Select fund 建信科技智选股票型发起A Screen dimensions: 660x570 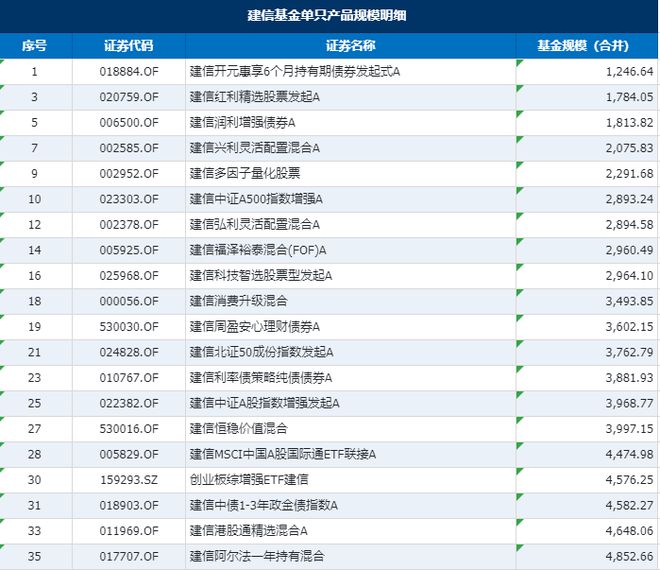pyautogui.click(x=261, y=276)
